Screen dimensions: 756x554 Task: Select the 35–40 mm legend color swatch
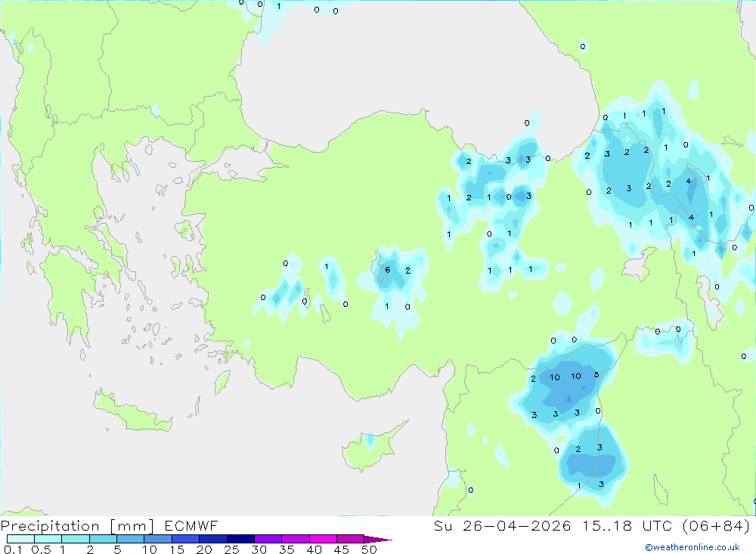tap(296, 539)
